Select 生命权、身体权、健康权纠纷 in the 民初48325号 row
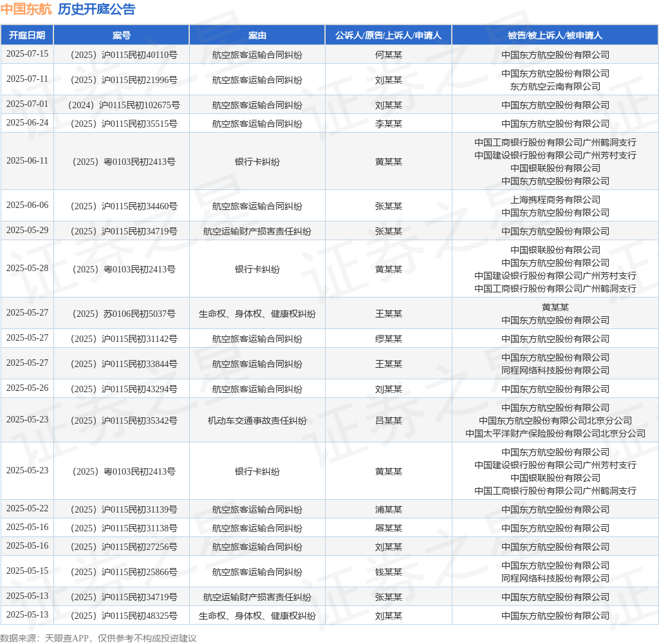659x644 pixels. [x=257, y=616]
